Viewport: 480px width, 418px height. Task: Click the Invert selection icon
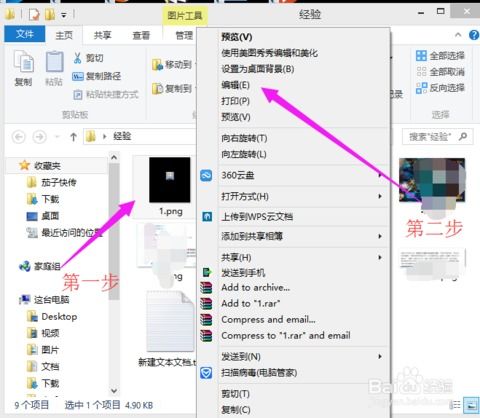coord(421,88)
